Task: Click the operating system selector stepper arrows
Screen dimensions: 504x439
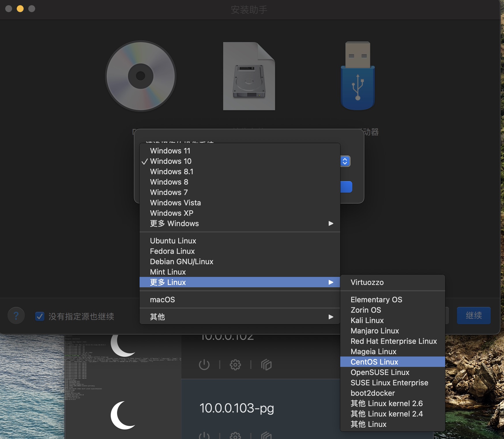Action: (x=345, y=161)
